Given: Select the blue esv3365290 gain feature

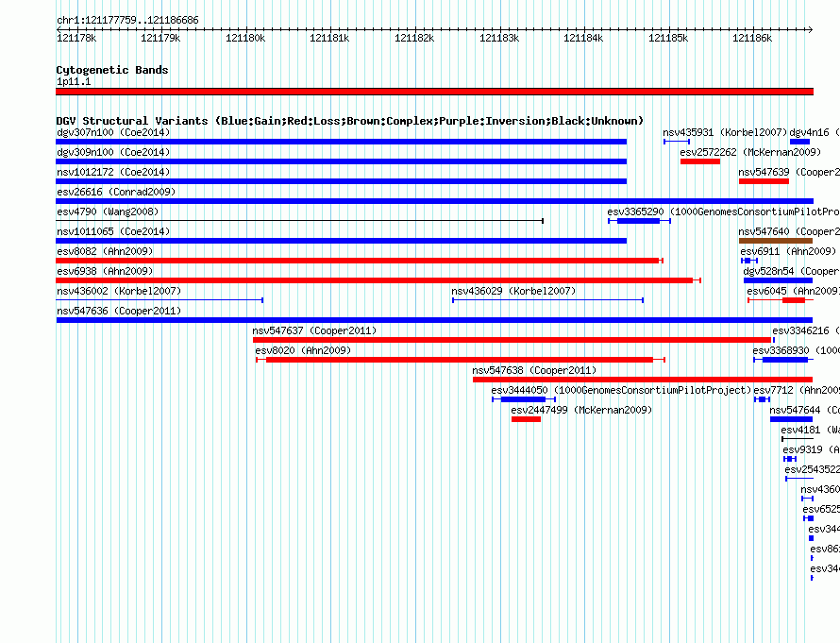Looking at the screenshot, I should click(639, 221).
